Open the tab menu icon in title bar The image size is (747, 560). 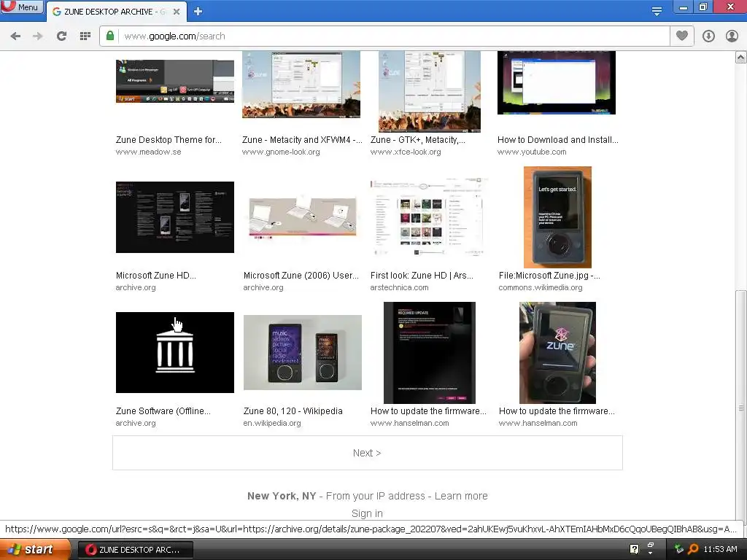[657, 12]
